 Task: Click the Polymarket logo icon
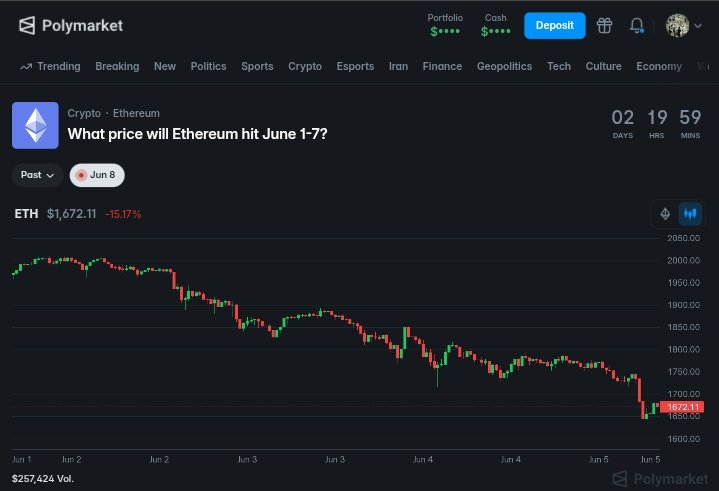27,26
